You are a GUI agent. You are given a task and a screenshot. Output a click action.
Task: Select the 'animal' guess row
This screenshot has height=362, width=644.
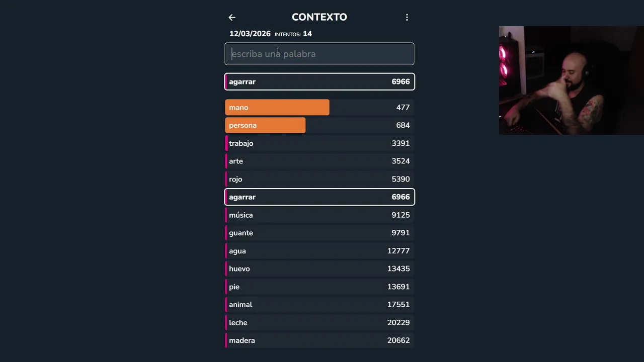(x=319, y=305)
